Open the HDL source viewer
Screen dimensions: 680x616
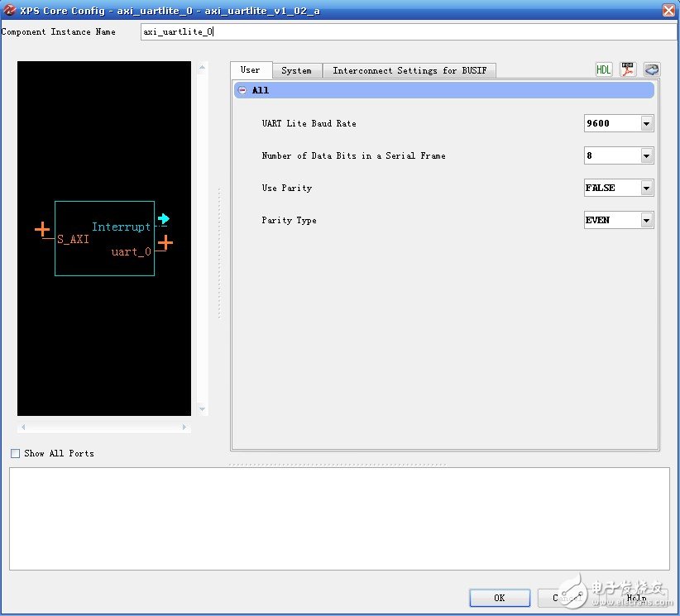tap(603, 69)
